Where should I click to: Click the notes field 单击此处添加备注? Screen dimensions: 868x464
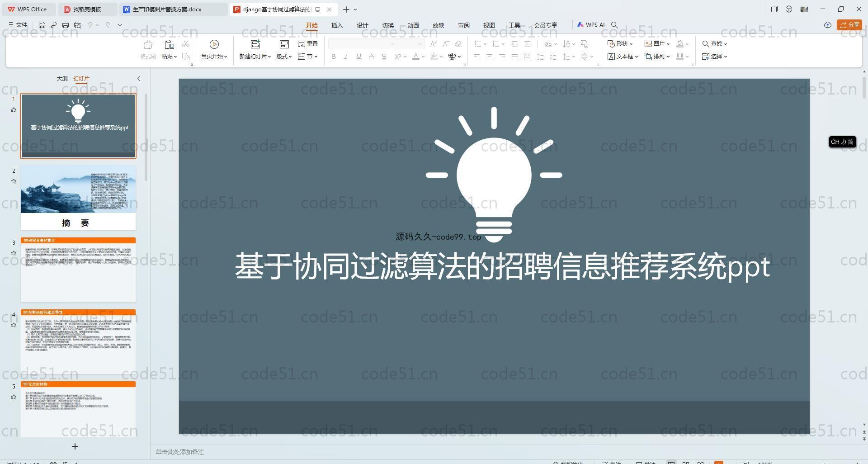(180, 452)
